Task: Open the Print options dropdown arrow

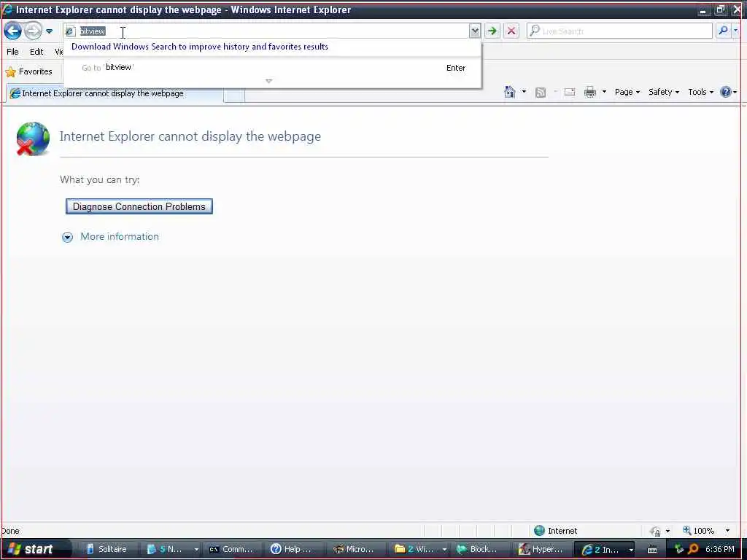Action: [x=604, y=91]
